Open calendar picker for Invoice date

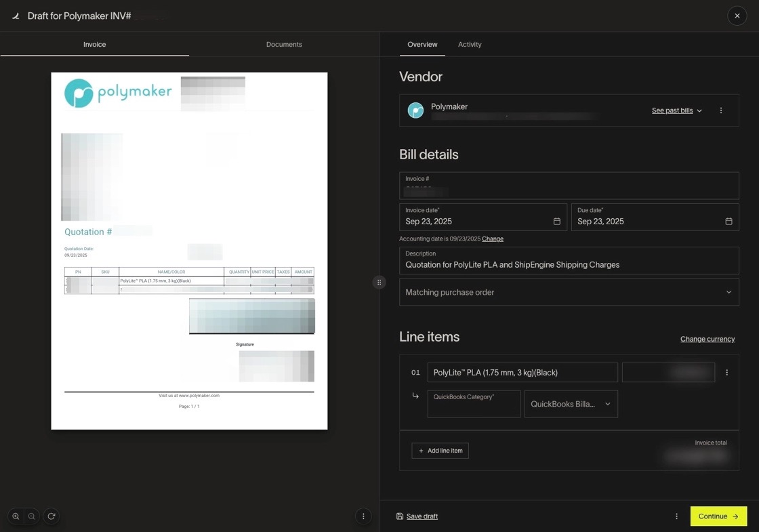pos(557,222)
